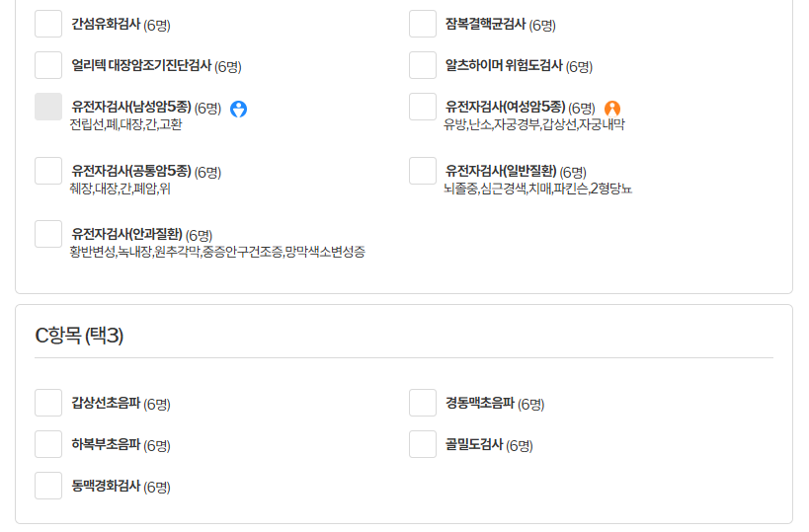Select the 갑상선초음파 checkbox
Image resolution: width=809 pixels, height=532 pixels.
pos(48,403)
